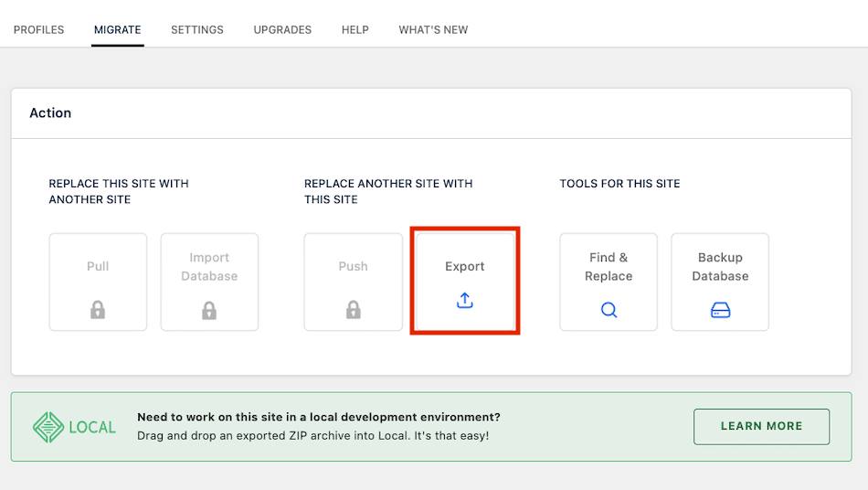The height and width of the screenshot is (490, 868).
Task: Click the padlock icon on the Pull card
Action: (x=98, y=310)
